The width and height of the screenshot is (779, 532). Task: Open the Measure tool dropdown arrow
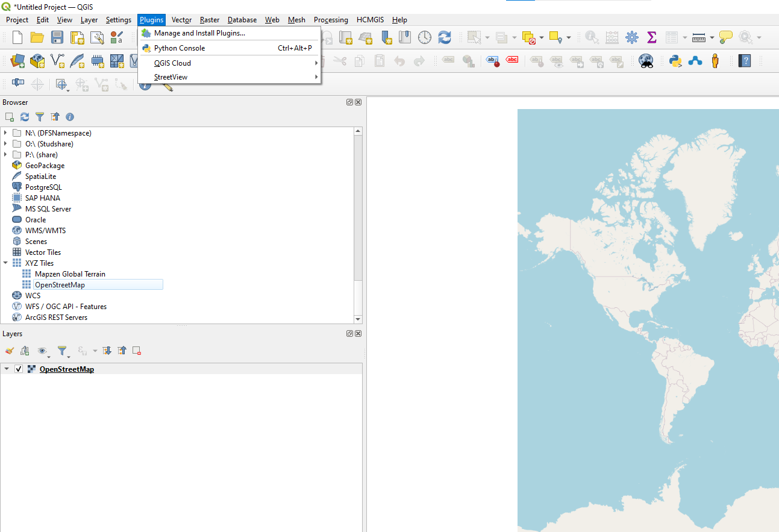tap(712, 38)
